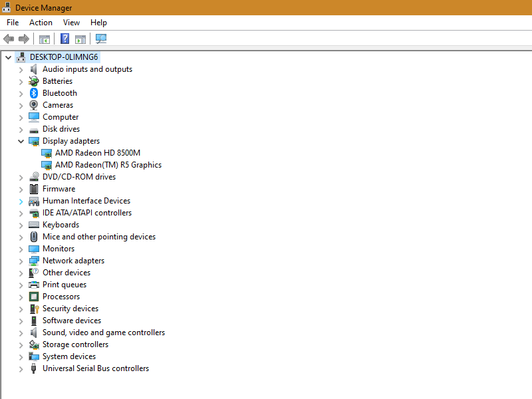Click the Cameras webcam icon
The image size is (532, 399).
[34, 105]
